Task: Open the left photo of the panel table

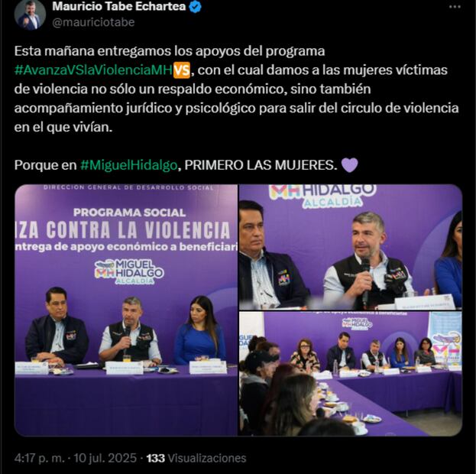Action: pos(126,310)
